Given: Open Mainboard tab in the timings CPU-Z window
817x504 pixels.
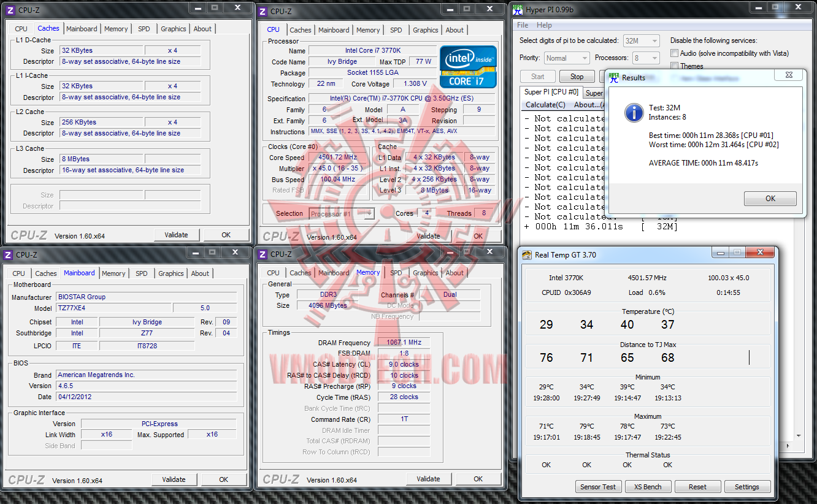Looking at the screenshot, I should tap(334, 273).
